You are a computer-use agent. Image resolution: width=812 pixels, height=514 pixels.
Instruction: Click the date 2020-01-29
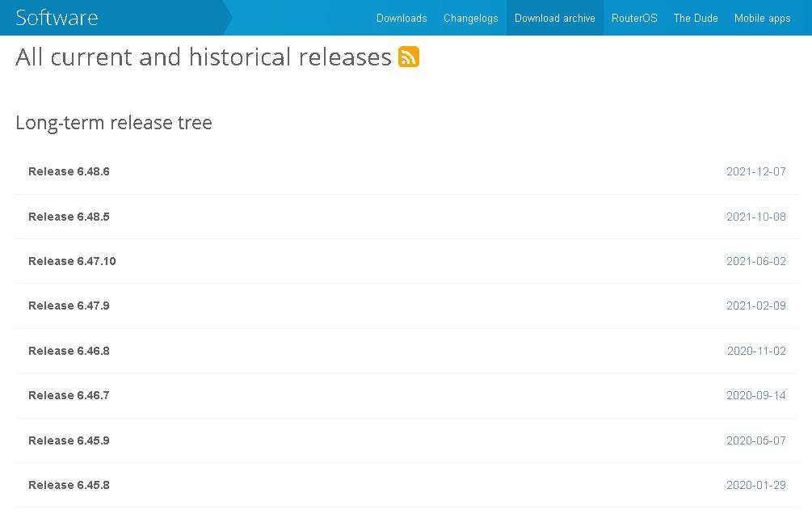click(756, 485)
